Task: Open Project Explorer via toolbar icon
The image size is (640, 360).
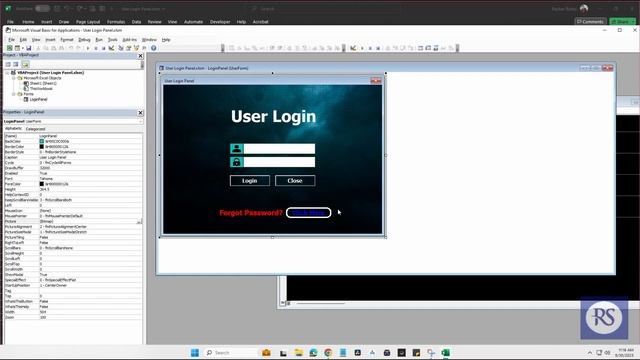Action: (121, 48)
